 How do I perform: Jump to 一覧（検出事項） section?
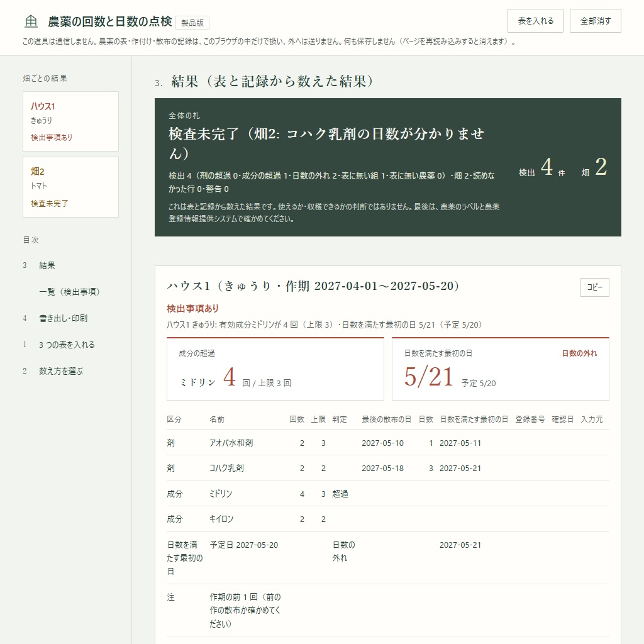[x=69, y=292]
